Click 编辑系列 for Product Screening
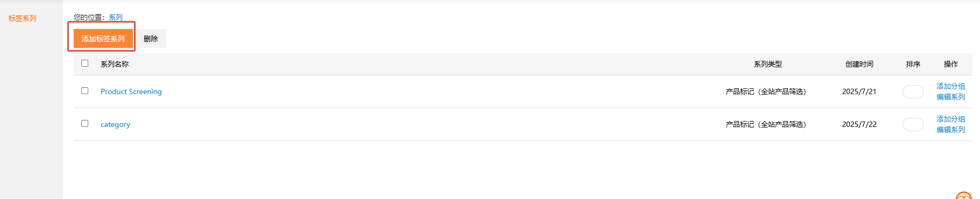980x199 pixels. coord(951,97)
